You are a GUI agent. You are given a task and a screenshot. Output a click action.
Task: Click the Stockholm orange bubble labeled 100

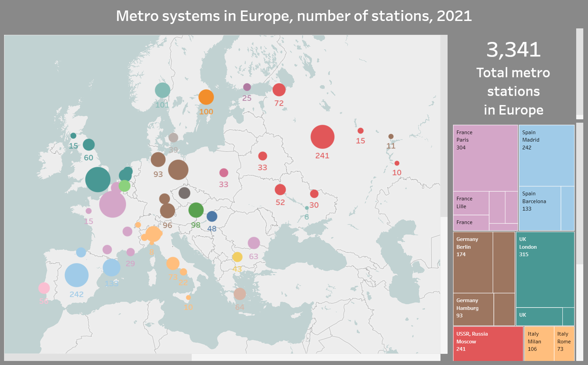point(206,97)
